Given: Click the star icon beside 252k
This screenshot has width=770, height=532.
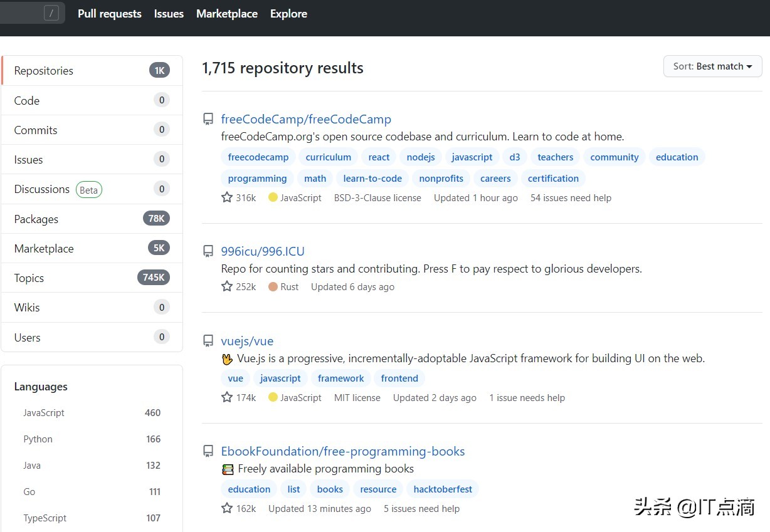Looking at the screenshot, I should tap(227, 286).
